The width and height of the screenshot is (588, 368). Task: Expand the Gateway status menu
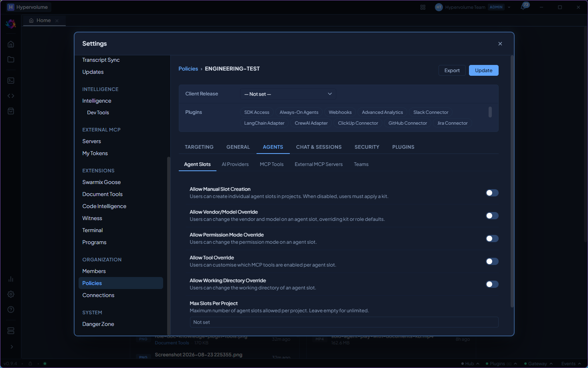(x=538, y=364)
